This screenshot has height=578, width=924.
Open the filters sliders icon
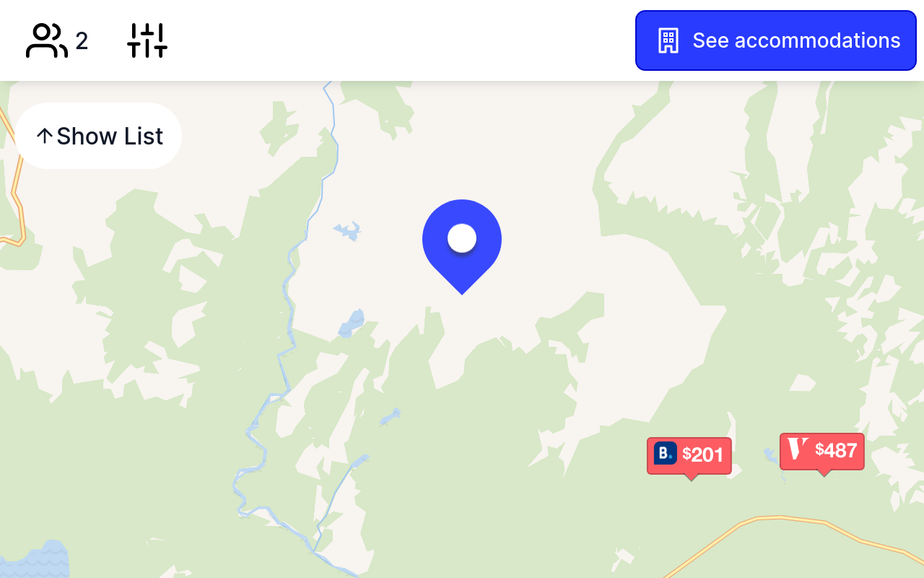[147, 40]
